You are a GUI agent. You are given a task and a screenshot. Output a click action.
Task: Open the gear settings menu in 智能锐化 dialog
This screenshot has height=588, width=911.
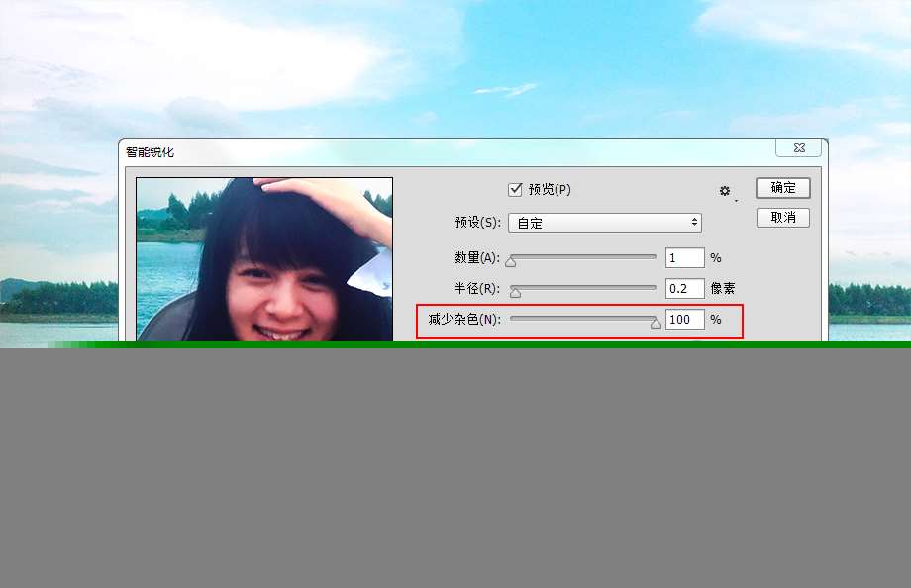(x=725, y=191)
